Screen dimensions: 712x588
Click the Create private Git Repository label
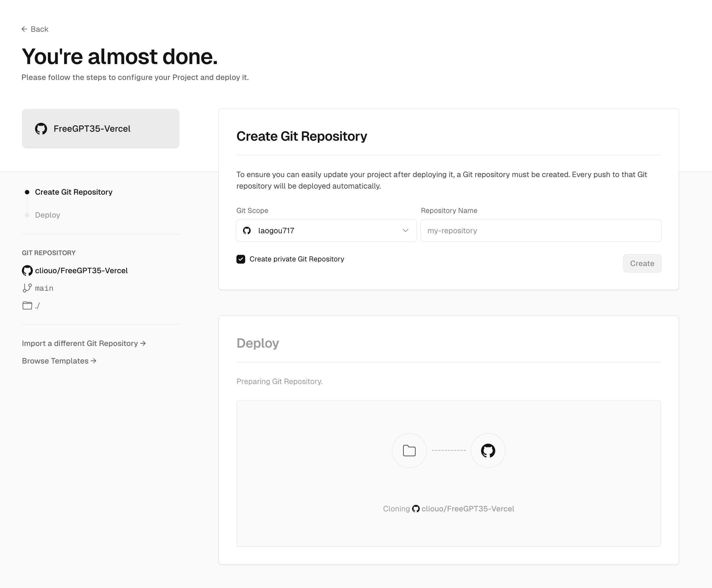pyautogui.click(x=297, y=259)
